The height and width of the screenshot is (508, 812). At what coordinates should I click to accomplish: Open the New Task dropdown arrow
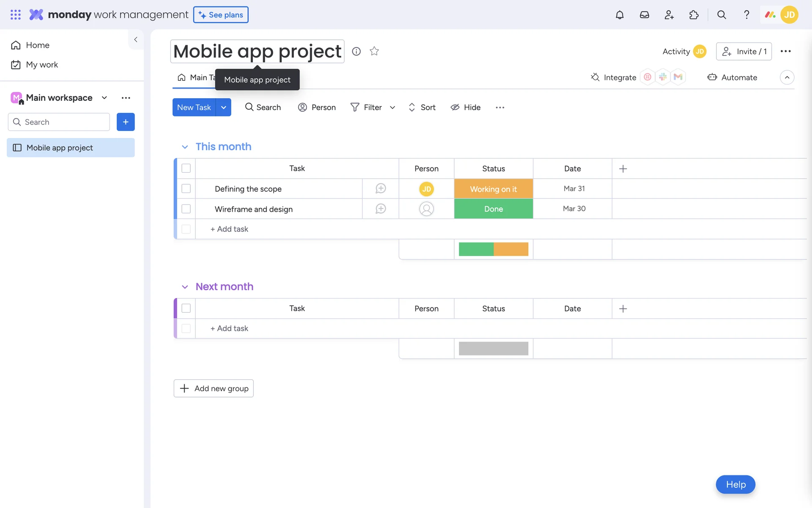pyautogui.click(x=223, y=108)
